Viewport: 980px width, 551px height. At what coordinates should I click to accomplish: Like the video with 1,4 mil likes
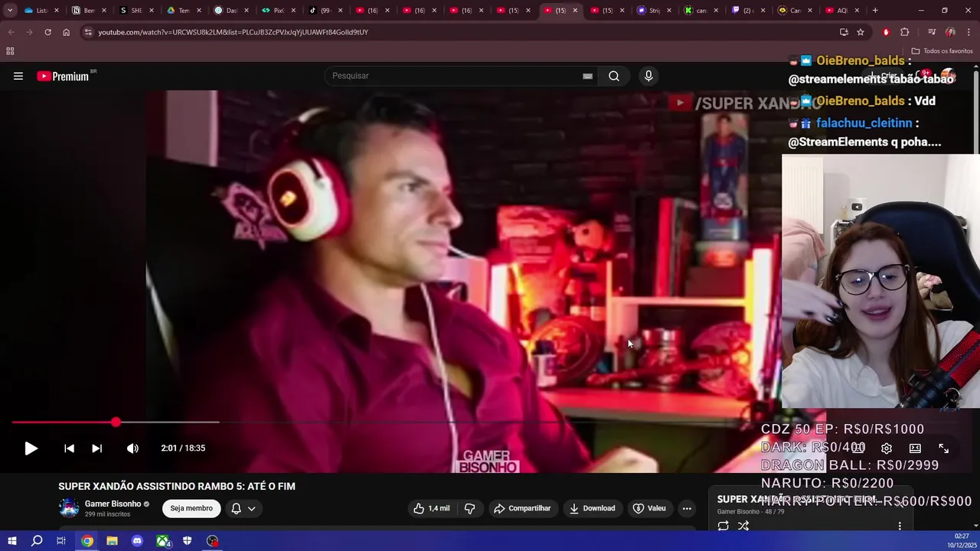tap(431, 508)
